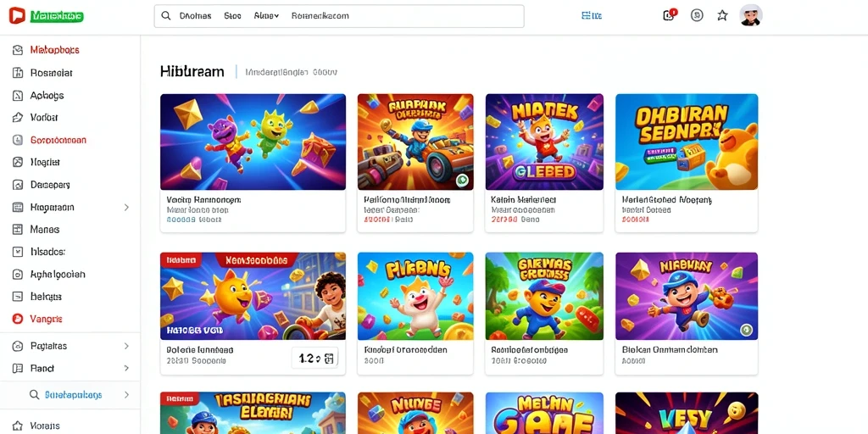Click green round badge on racing car thumbnail
The image size is (868, 434).
click(x=462, y=180)
